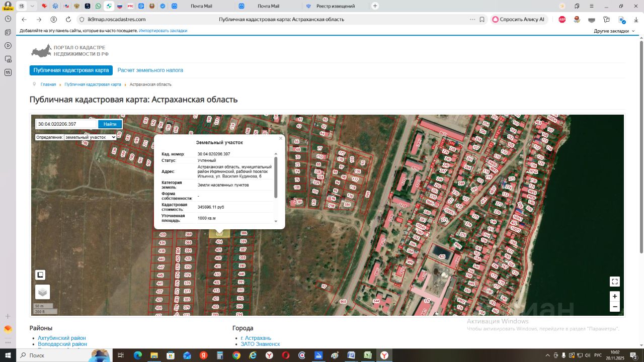
Task: Open the map layers switcher
Action: (43, 292)
